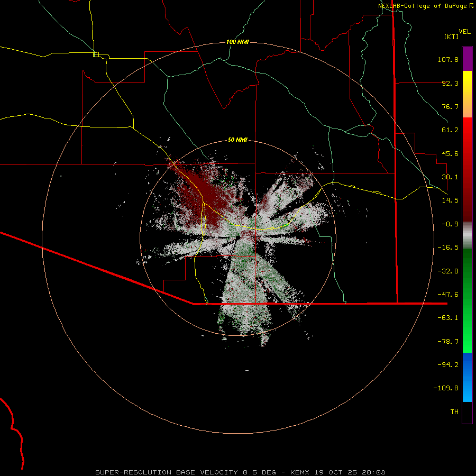Click the 30.1 velocity scale value

(x=450, y=177)
